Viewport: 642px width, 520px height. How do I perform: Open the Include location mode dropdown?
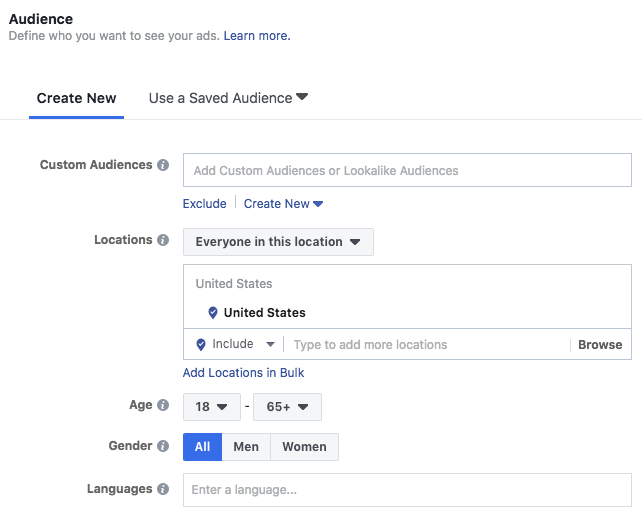(243, 344)
